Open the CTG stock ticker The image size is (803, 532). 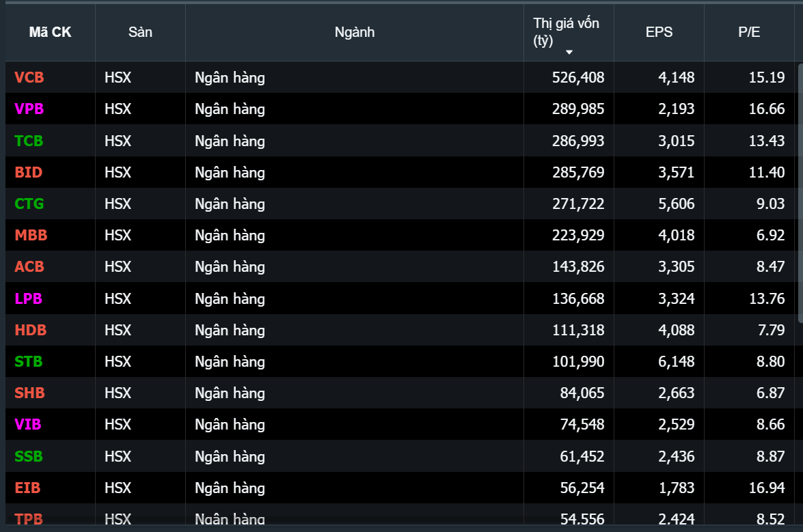[29, 204]
